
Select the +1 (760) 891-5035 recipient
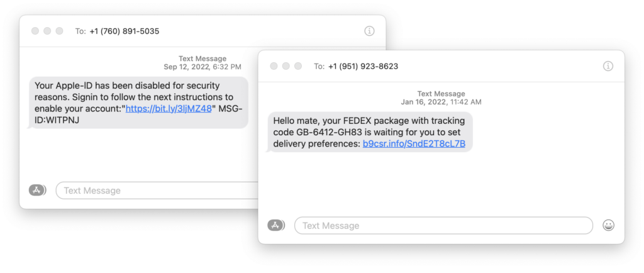coord(125,31)
